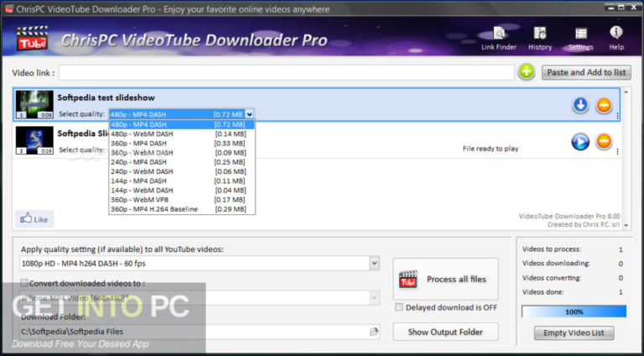Click the Softpedia test slideshow title
The height and width of the screenshot is (356, 644).
(106, 98)
